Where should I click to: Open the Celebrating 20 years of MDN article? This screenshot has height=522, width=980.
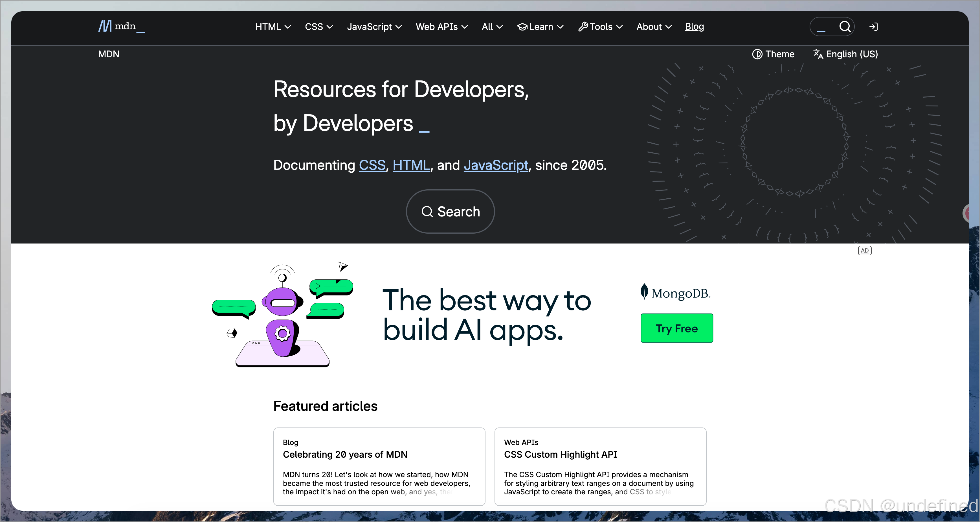345,454
